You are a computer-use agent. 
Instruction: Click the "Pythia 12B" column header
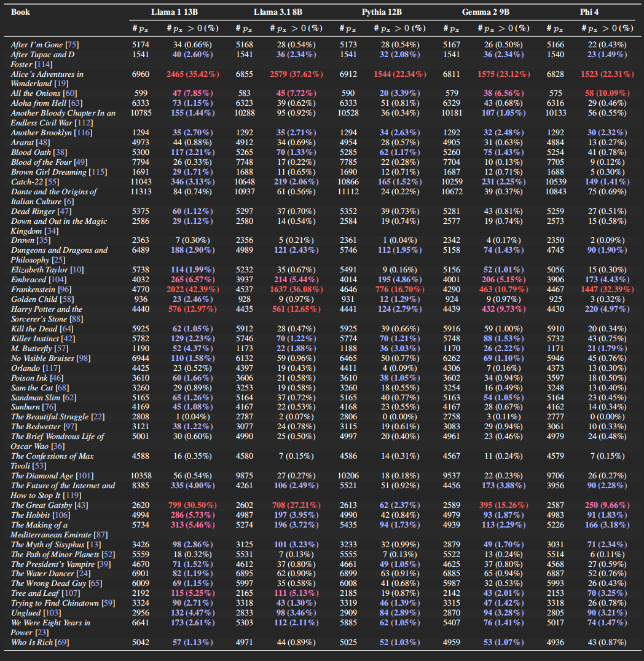(382, 12)
